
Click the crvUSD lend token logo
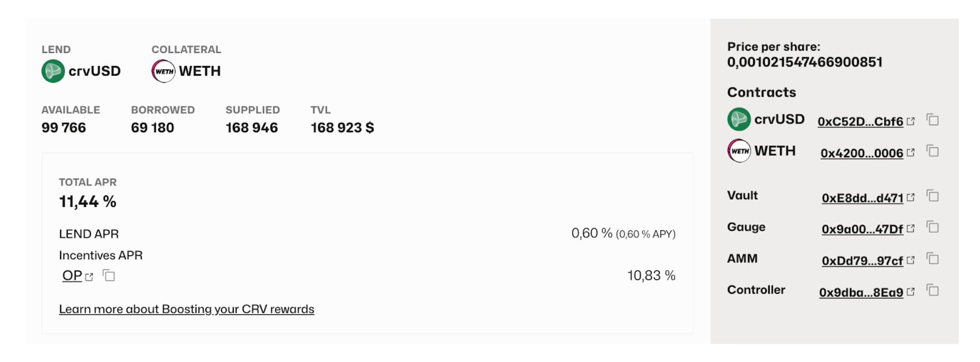53,71
